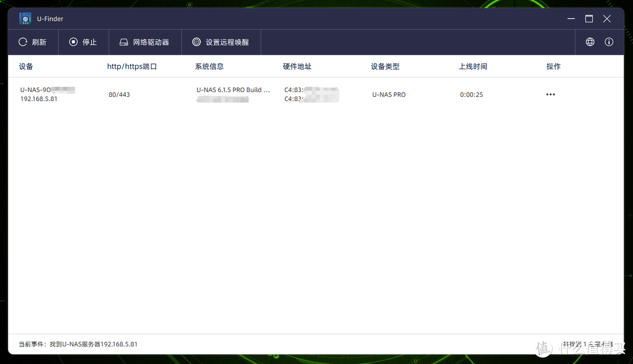Screen dimensions: 633x364
Task: Open the network drive (网络驱动器) tool icon
Action: tap(123, 42)
